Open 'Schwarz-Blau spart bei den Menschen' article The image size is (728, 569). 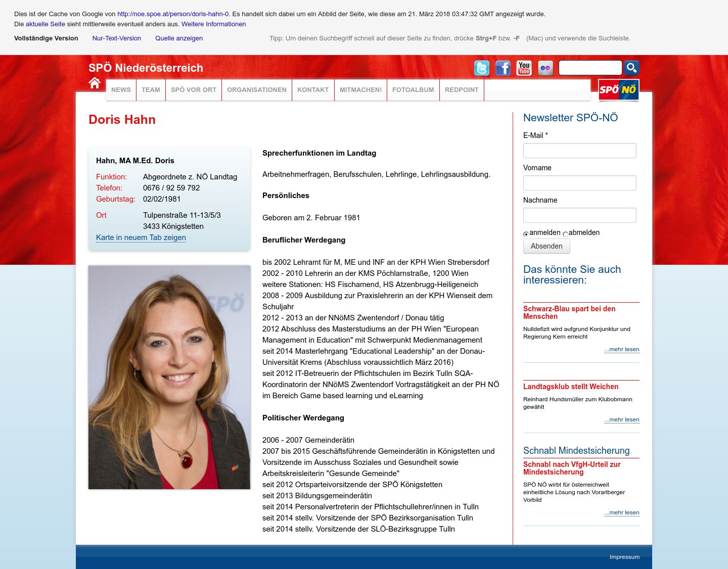pos(569,312)
